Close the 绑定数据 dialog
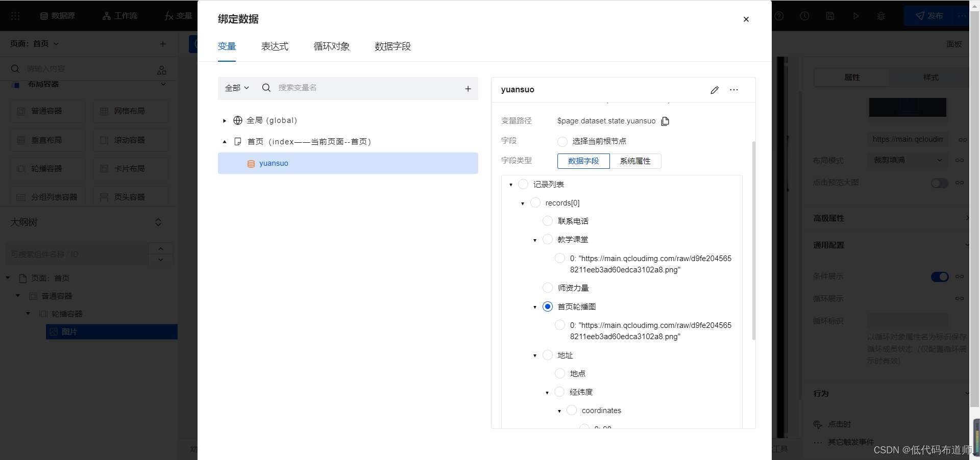Screen dimensions: 980x460 [x=746, y=19]
